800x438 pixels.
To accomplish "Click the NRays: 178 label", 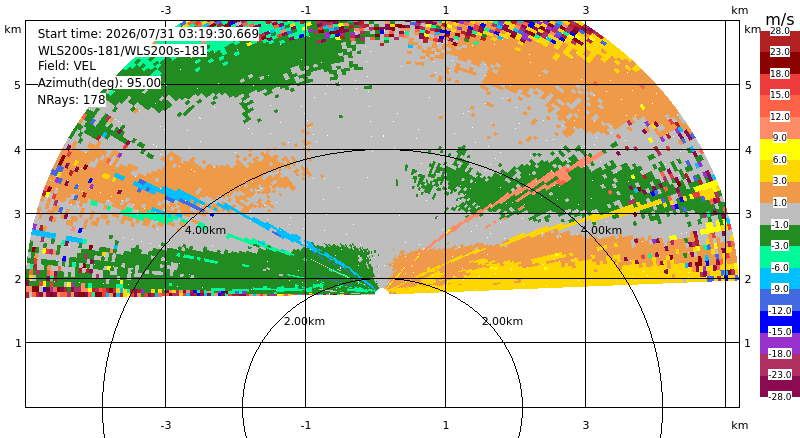I will [71, 100].
